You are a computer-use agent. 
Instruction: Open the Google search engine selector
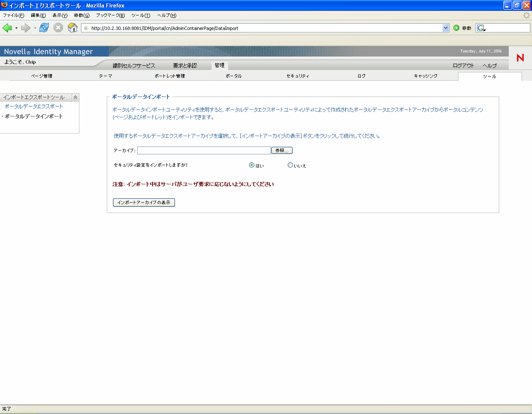[481, 28]
